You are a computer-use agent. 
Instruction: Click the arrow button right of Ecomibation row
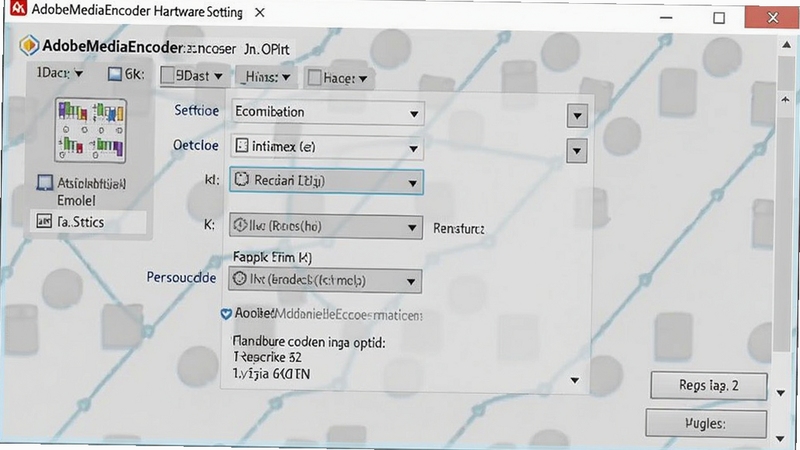point(577,116)
